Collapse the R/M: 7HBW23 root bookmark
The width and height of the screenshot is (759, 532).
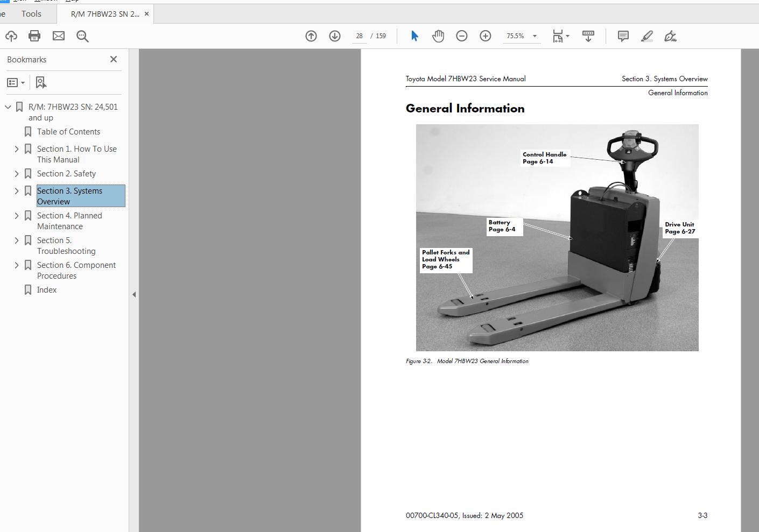(8, 107)
